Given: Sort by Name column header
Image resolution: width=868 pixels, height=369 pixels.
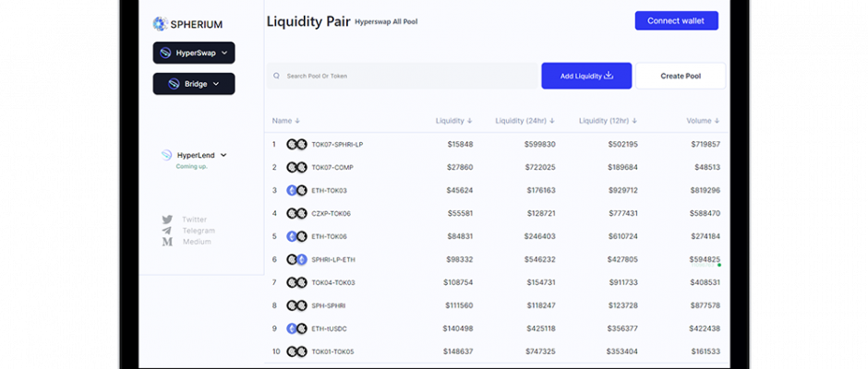Looking at the screenshot, I should (x=285, y=121).
